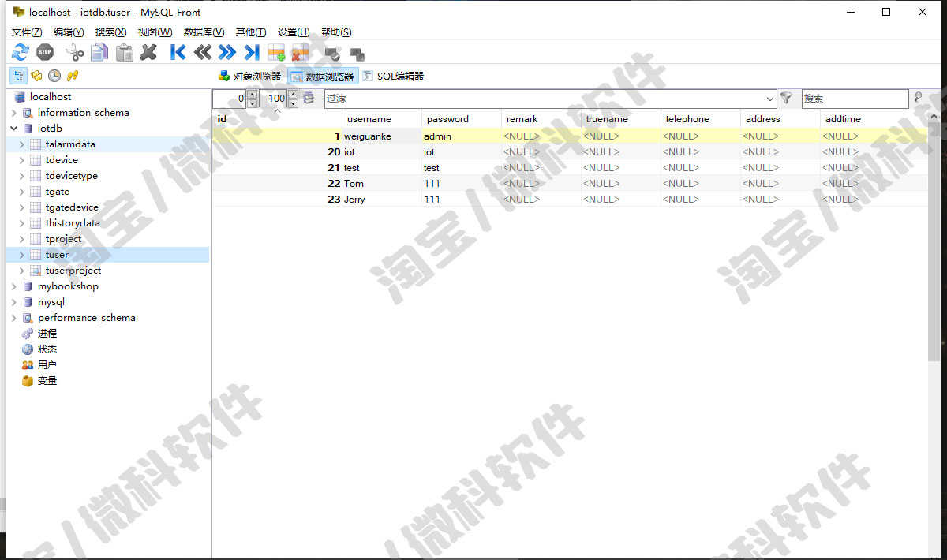Jump to last record icon
The image size is (947, 560).
[x=252, y=53]
